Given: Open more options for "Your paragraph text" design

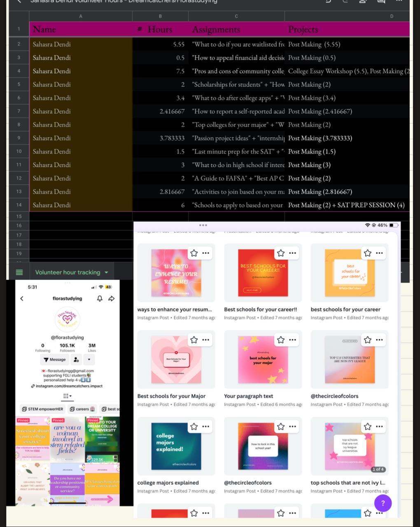Looking at the screenshot, I should (292, 340).
